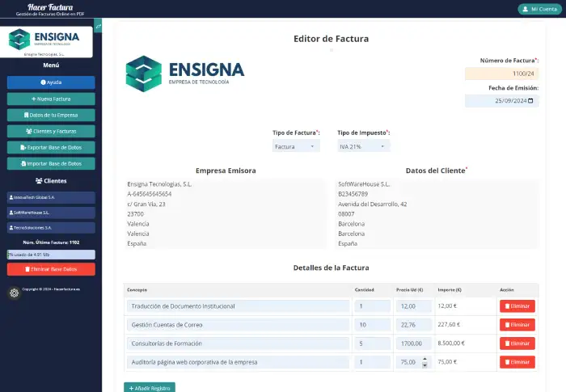The image size is (566, 392).
Task: Click the Datos del Cliente data box
Action: click(437, 213)
